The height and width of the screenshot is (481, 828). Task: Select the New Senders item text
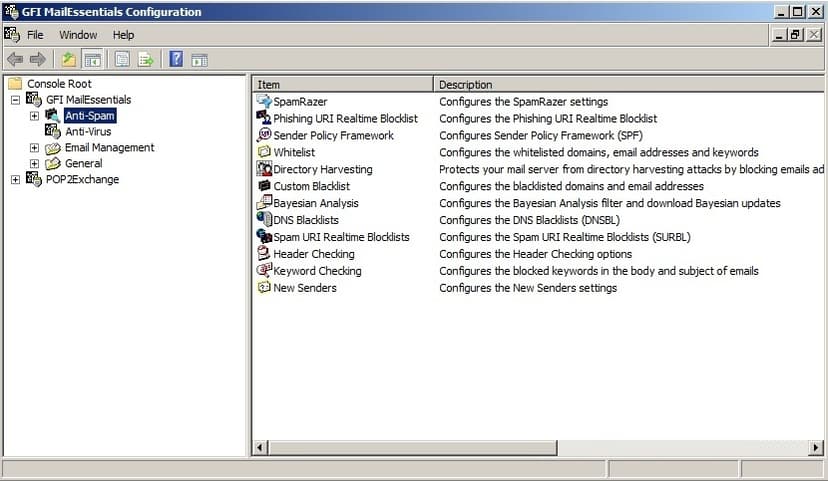(x=305, y=288)
